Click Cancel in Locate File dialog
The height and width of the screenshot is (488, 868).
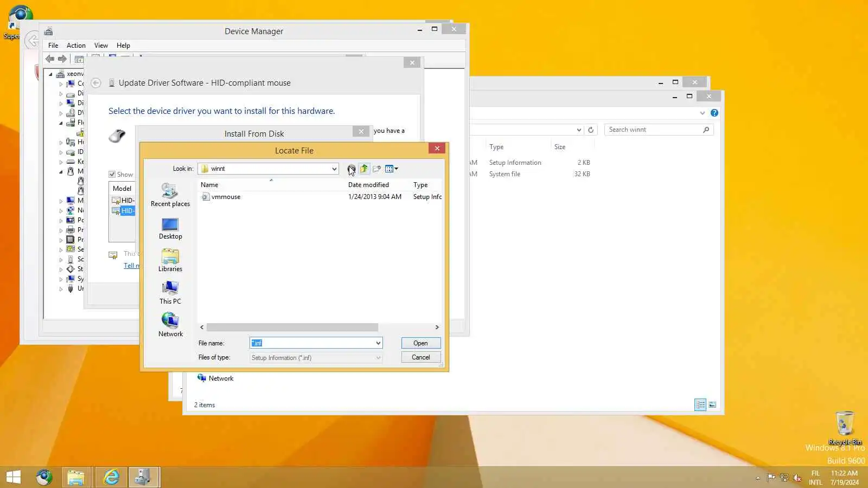420,357
